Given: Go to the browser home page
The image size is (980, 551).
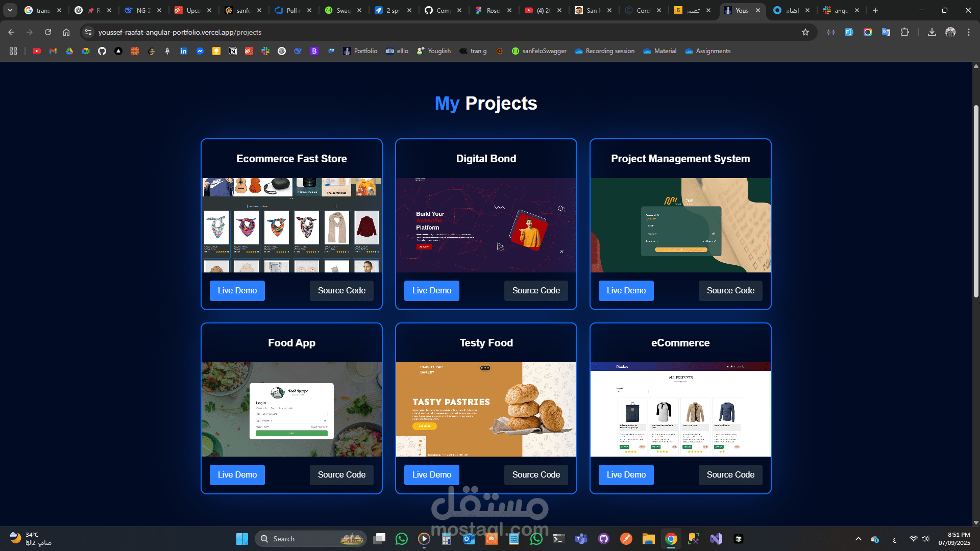Looking at the screenshot, I should (x=66, y=32).
